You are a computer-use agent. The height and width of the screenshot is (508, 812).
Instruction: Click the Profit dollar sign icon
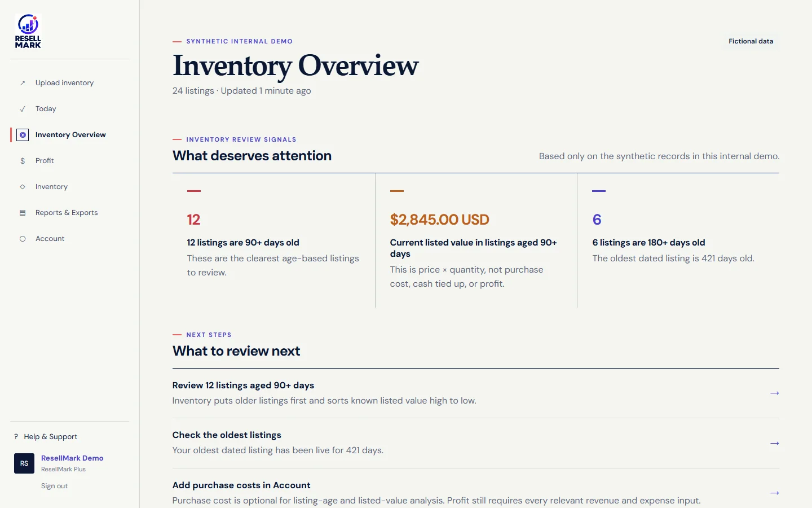[23, 161]
